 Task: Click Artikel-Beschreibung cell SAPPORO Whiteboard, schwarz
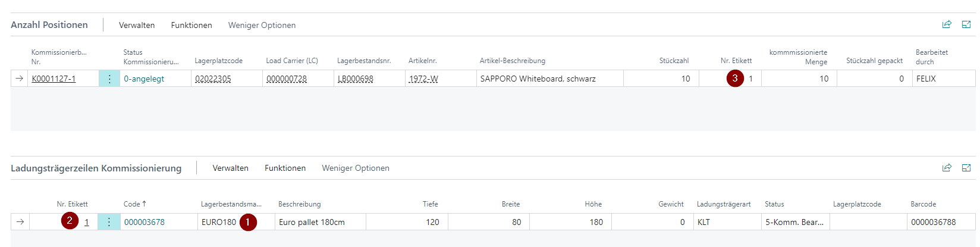point(538,79)
